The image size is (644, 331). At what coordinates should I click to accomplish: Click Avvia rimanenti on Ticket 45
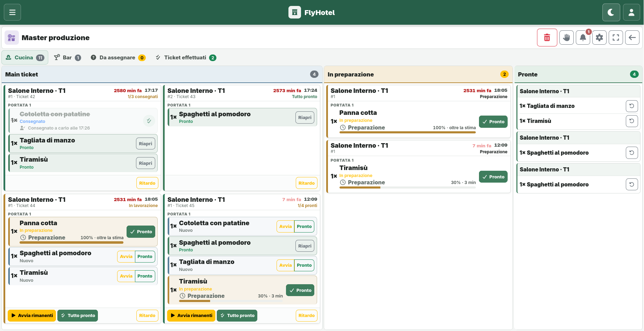pos(191,315)
